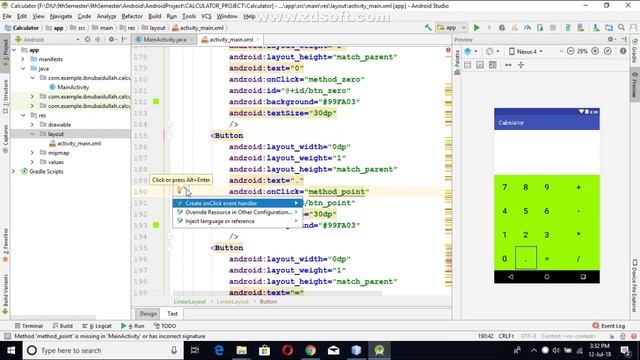Open the Nexus 4 device dropdown
The width and height of the screenshot is (640, 360).
(526, 51)
